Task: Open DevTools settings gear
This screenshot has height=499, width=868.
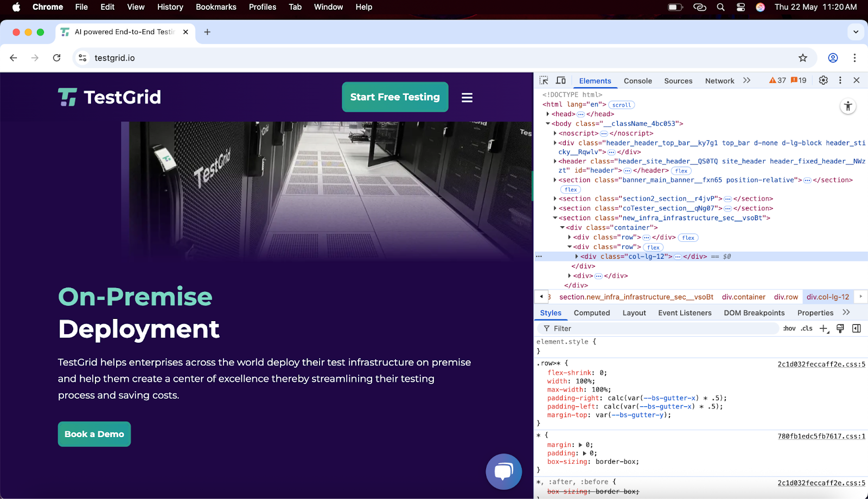Action: pos(823,80)
